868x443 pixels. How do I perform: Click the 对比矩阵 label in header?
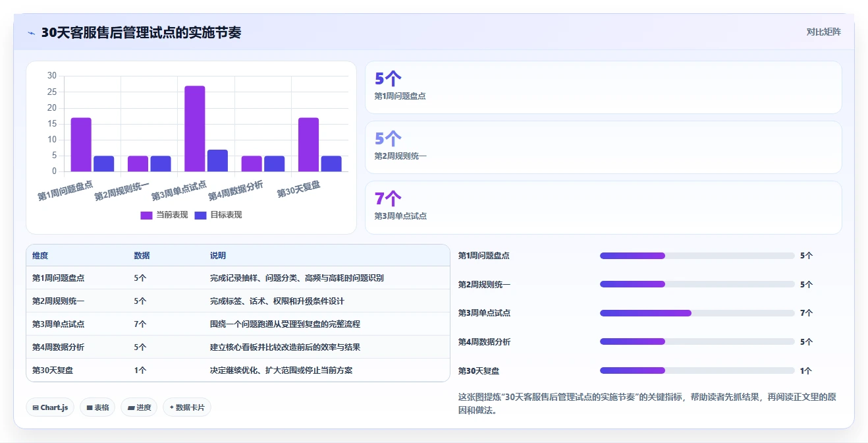(x=823, y=32)
